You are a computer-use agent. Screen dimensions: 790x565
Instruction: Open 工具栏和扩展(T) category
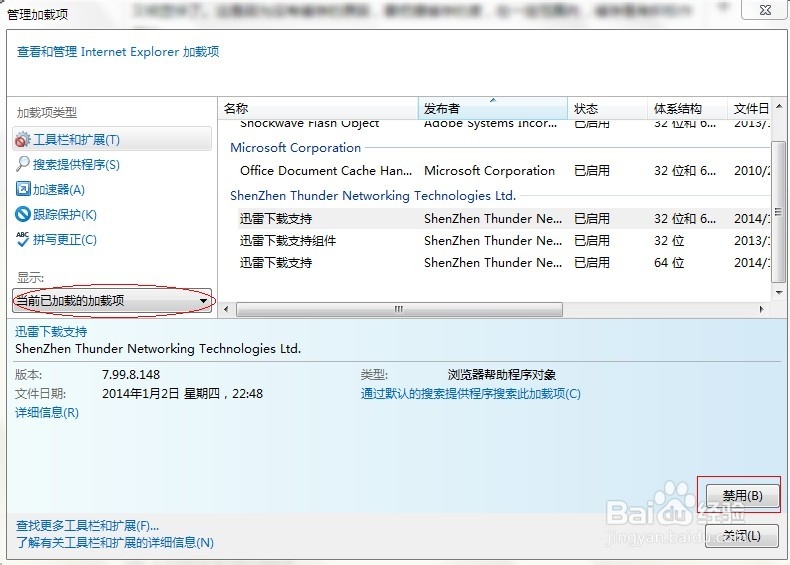point(112,140)
